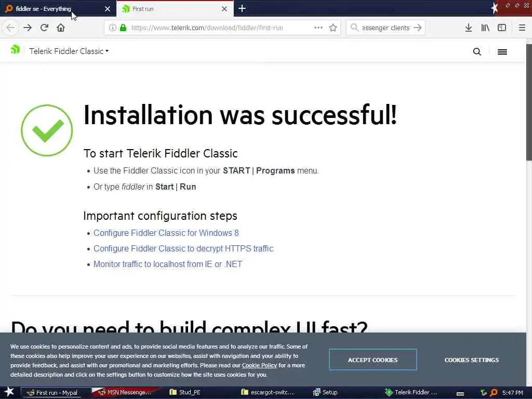Close the 'First run' tab
Viewport: 532px width, 399px height.
click(x=224, y=9)
